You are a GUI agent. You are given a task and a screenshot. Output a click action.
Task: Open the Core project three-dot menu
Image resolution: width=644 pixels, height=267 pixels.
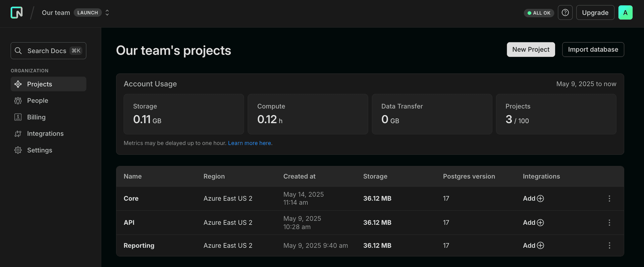point(609,198)
